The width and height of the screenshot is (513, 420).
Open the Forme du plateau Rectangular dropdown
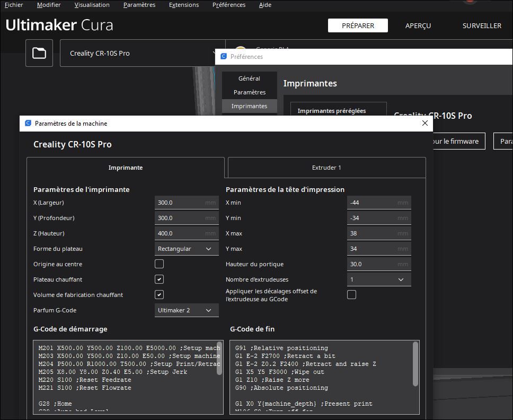pos(187,249)
